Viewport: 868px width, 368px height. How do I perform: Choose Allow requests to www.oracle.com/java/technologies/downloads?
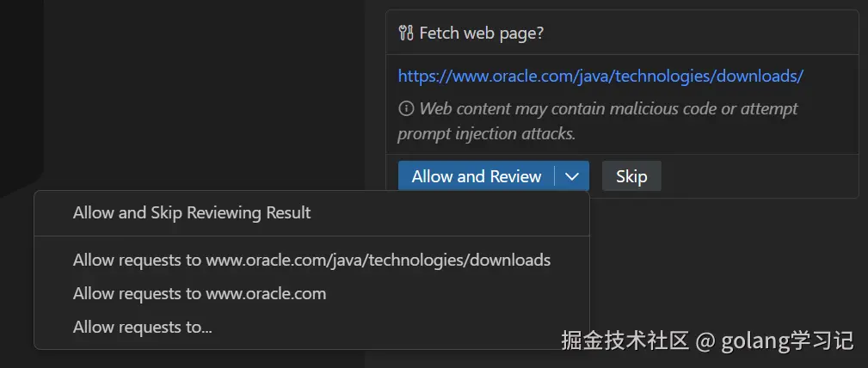pos(311,260)
